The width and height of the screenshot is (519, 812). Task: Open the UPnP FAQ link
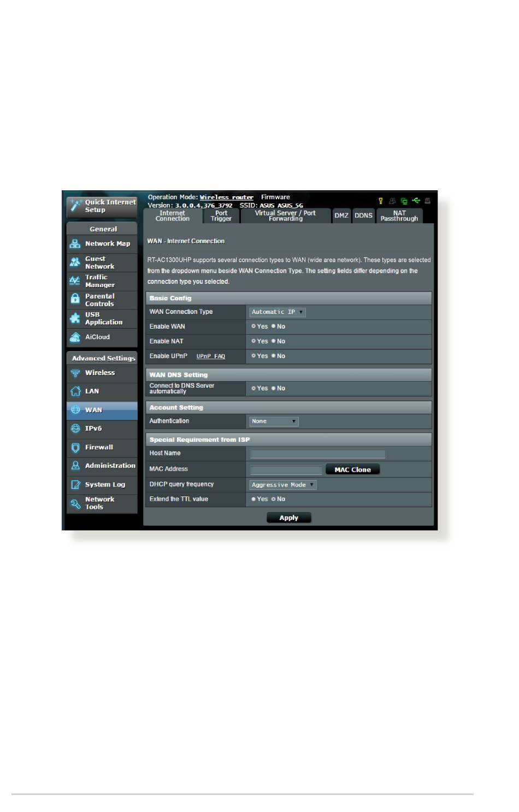[211, 357]
